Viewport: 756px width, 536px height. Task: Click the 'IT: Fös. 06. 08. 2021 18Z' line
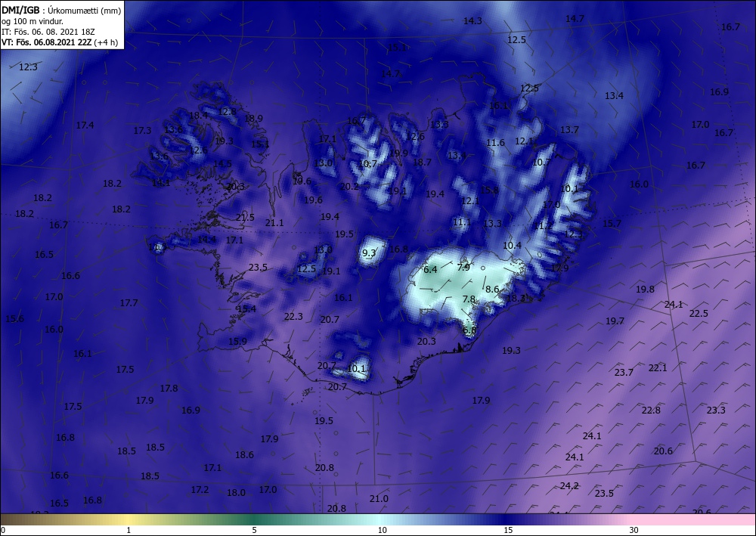[x=48, y=32]
